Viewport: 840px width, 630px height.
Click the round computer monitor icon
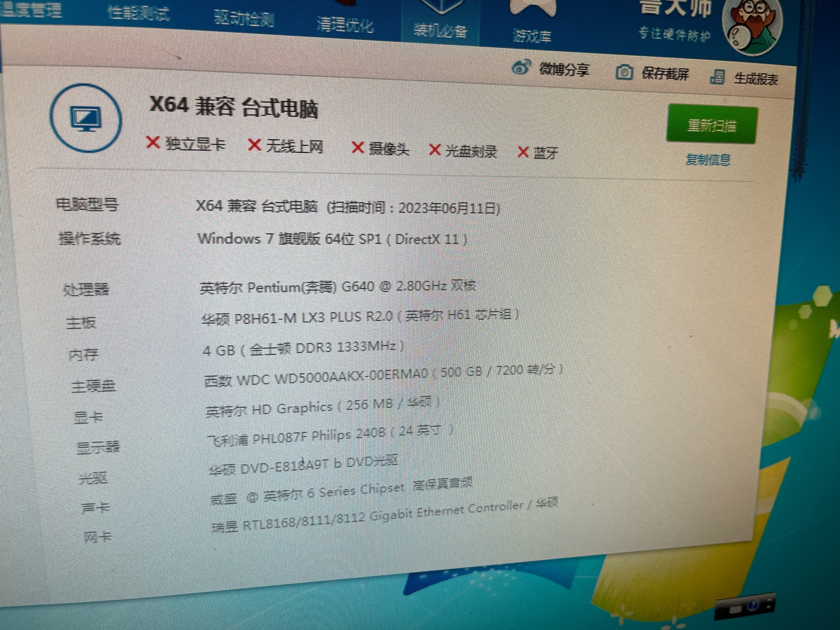86,118
